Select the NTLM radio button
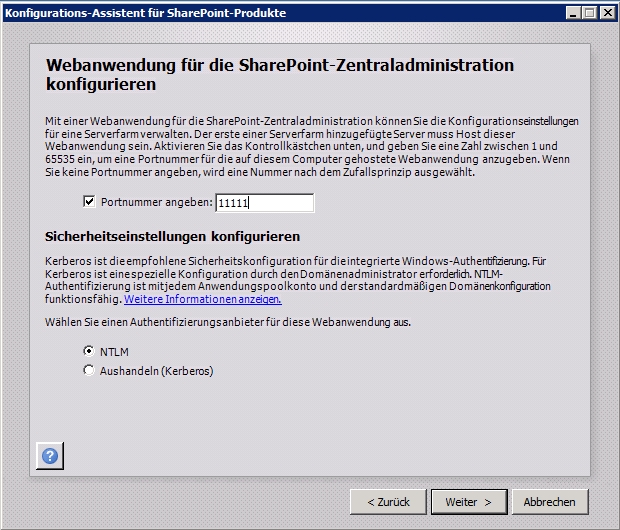The height and width of the screenshot is (530, 620). click(x=89, y=351)
